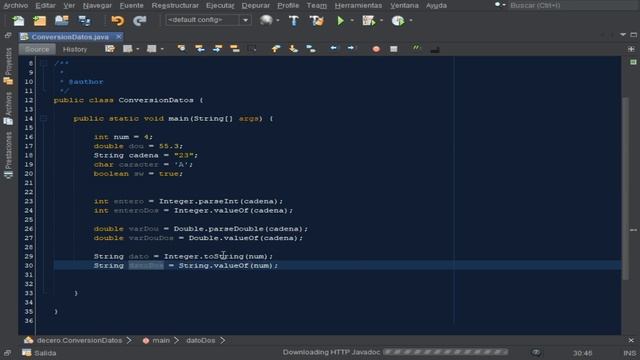Run the project with green play icon

[340, 20]
